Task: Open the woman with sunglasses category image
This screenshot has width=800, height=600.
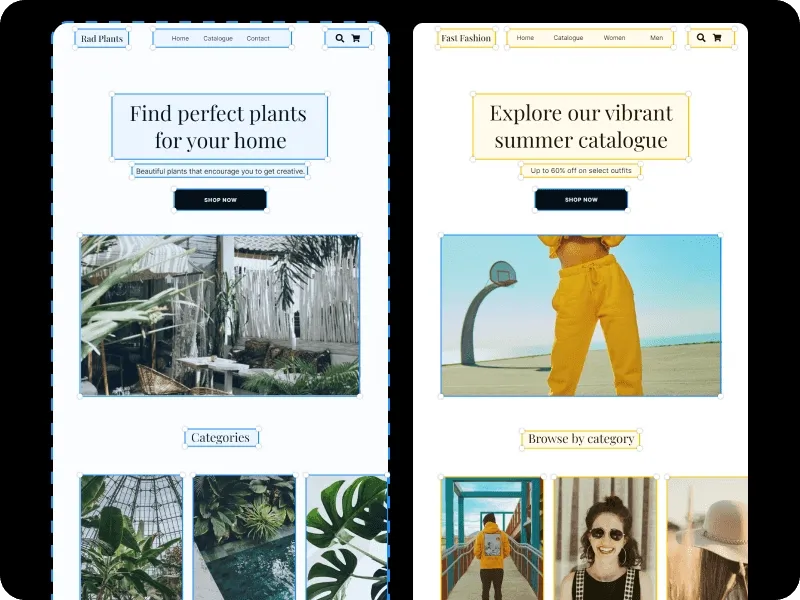Action: (x=606, y=538)
